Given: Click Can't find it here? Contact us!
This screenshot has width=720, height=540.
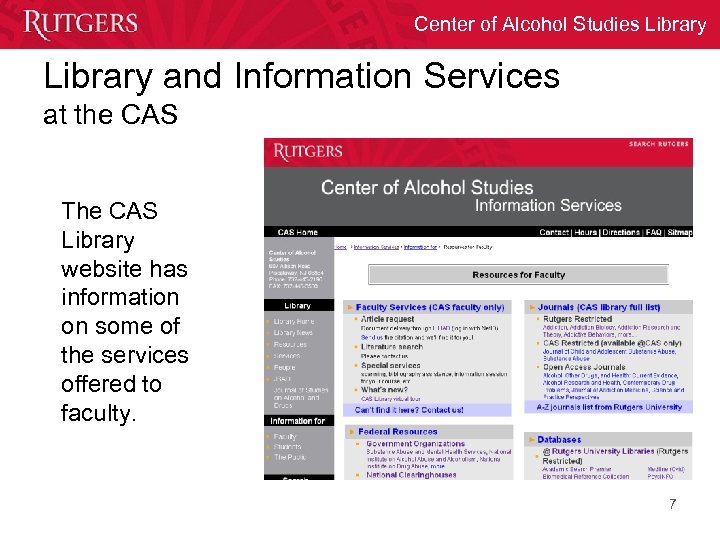Looking at the screenshot, I should tap(409, 410).
